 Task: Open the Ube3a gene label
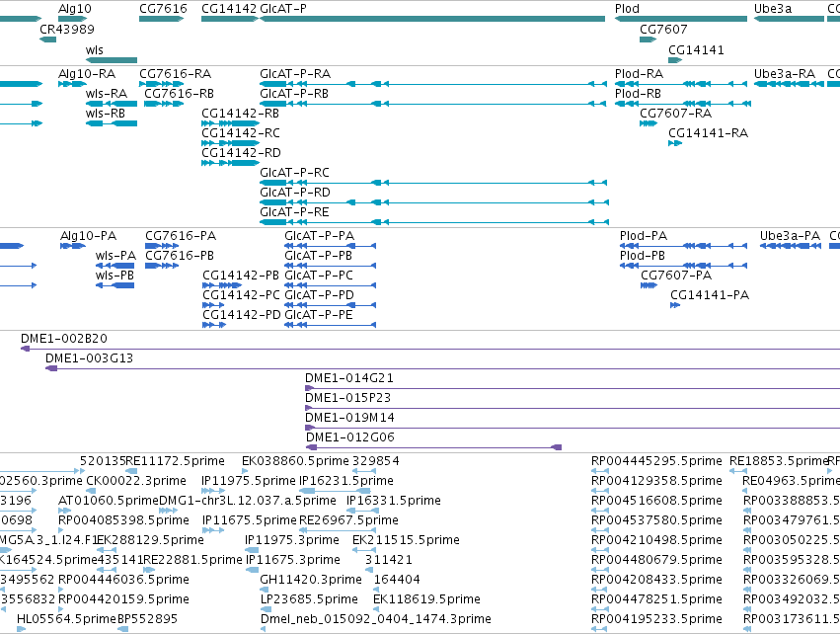coord(773,9)
